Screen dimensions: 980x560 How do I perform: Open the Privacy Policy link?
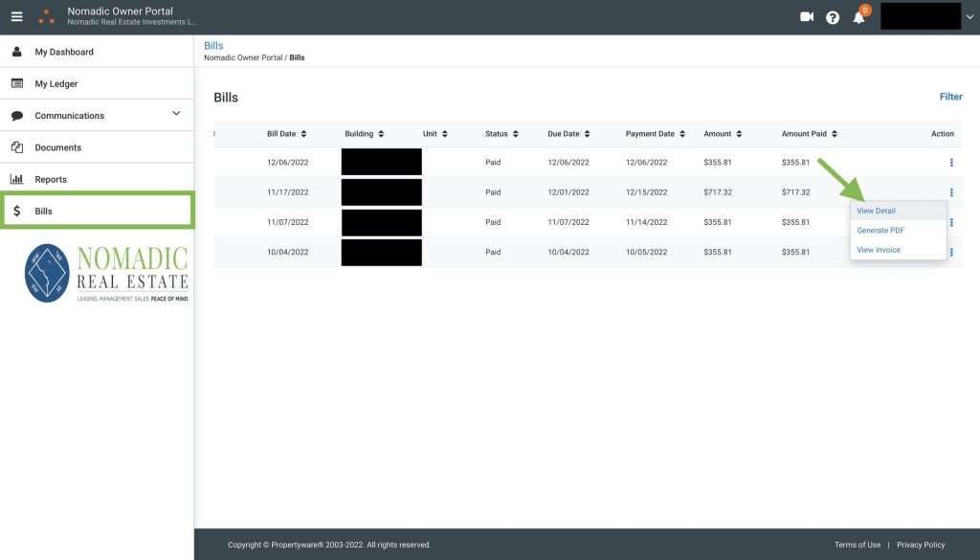[920, 545]
